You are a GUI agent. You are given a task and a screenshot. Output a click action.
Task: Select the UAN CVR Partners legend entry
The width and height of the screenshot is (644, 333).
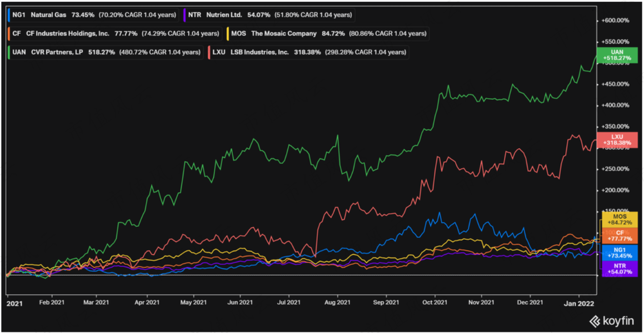[x=104, y=52]
